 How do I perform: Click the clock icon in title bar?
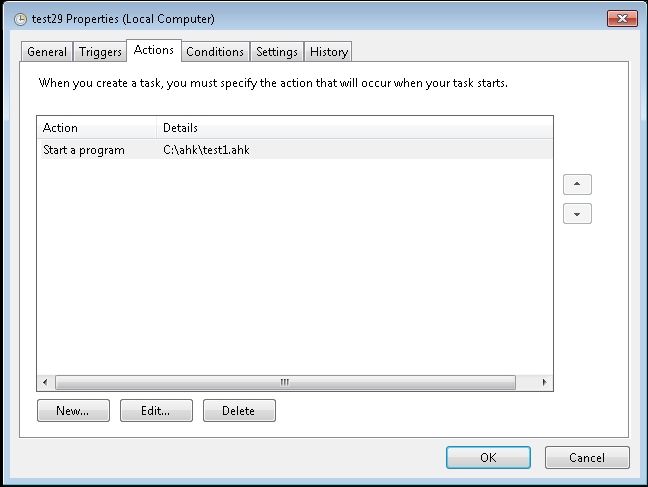(20, 19)
